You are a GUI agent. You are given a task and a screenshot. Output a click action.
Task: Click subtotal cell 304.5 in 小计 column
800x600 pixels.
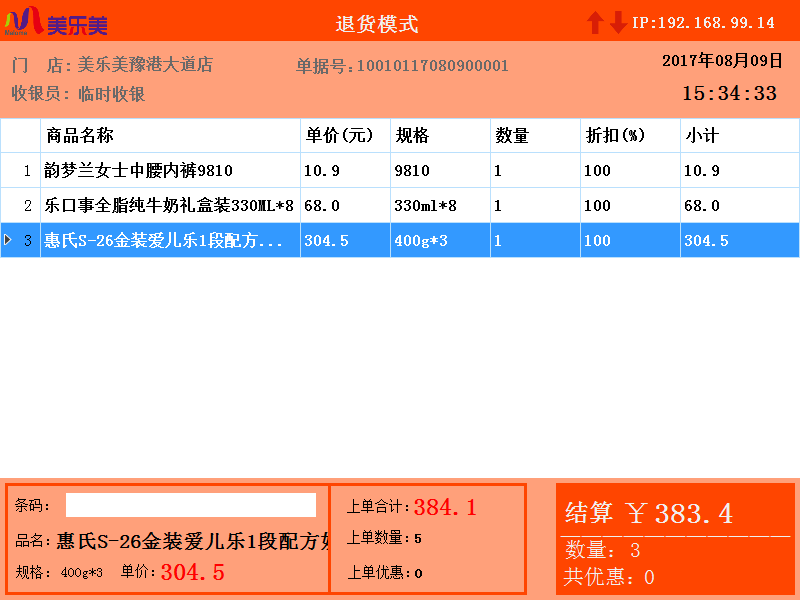click(740, 240)
